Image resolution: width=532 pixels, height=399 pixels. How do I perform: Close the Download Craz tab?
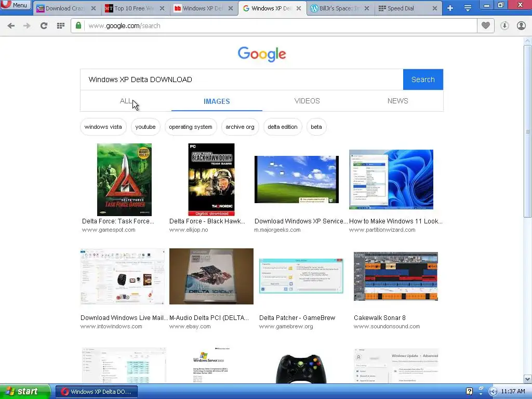click(x=94, y=8)
